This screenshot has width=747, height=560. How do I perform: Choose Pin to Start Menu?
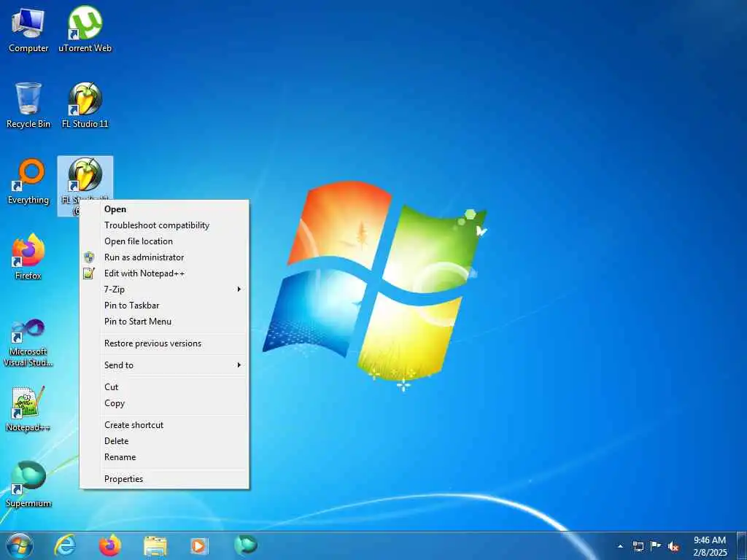(x=164, y=322)
